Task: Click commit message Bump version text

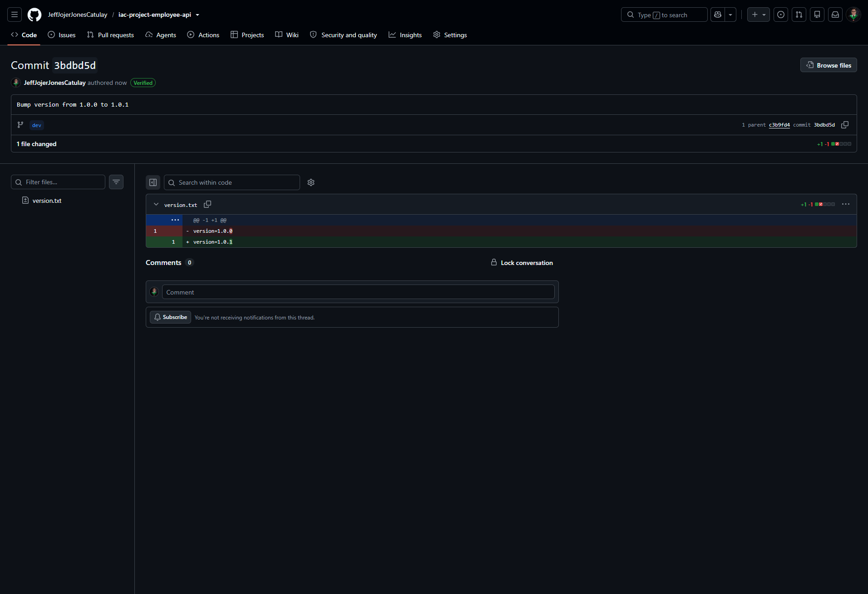Action: tap(73, 104)
